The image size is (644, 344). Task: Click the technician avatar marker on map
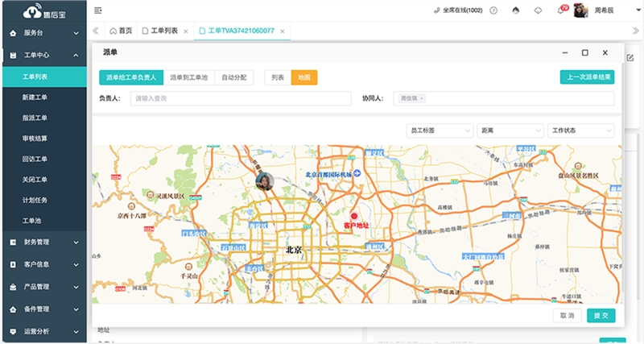pos(264,182)
